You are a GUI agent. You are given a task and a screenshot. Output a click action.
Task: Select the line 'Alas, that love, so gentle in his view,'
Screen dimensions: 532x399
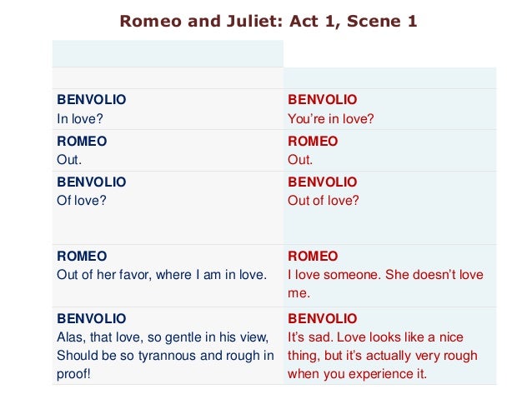(163, 337)
